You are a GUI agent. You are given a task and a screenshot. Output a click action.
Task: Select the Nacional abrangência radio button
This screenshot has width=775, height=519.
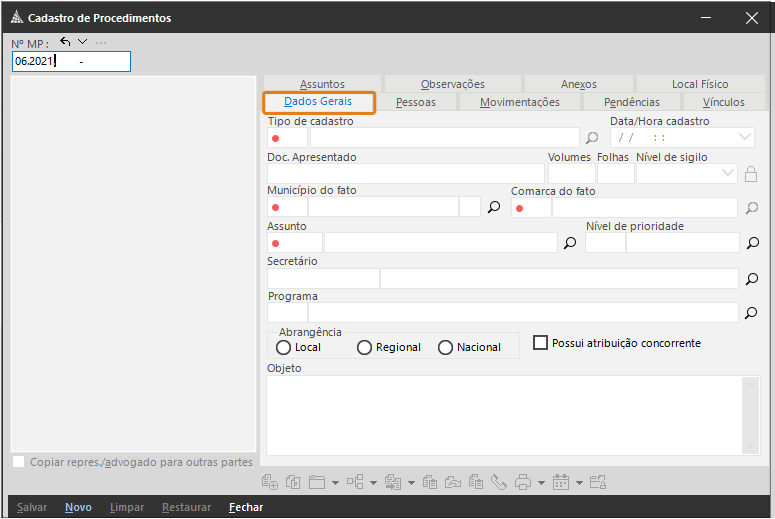(x=445, y=347)
